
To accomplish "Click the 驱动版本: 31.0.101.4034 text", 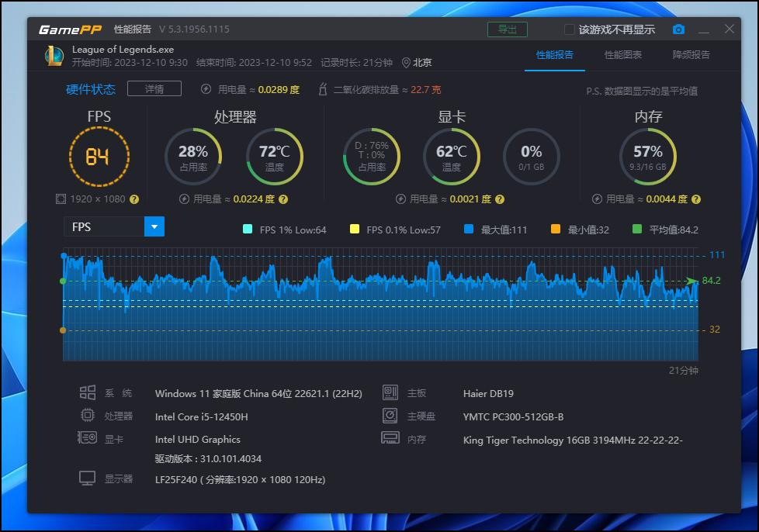I will coord(208,458).
